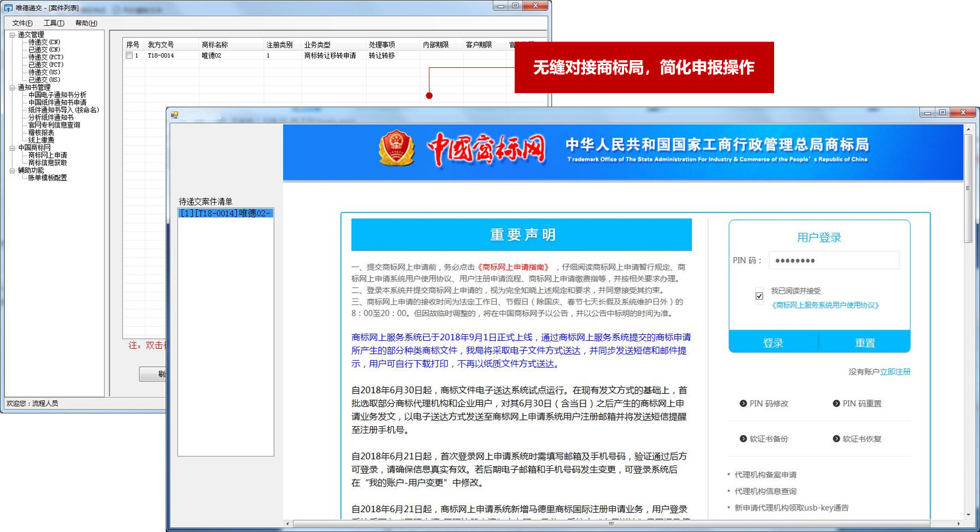Screen dimensions: 980x532
Task: Open the 工具(T) menu
Action: [54, 23]
